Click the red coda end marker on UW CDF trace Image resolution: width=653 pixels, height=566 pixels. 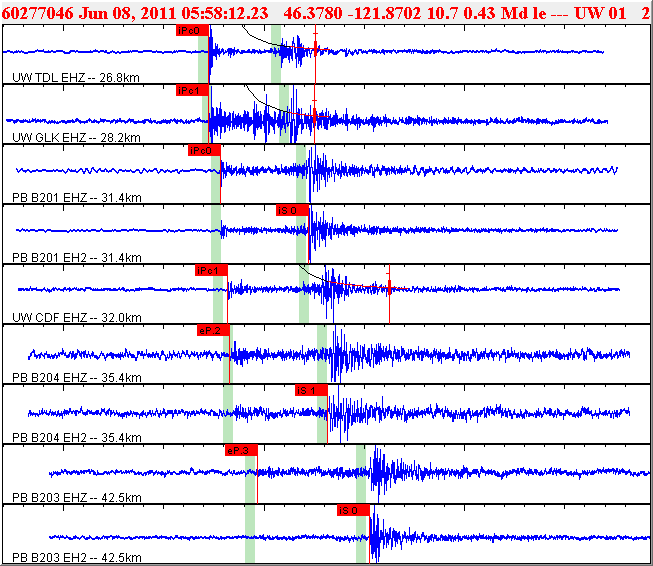point(389,287)
